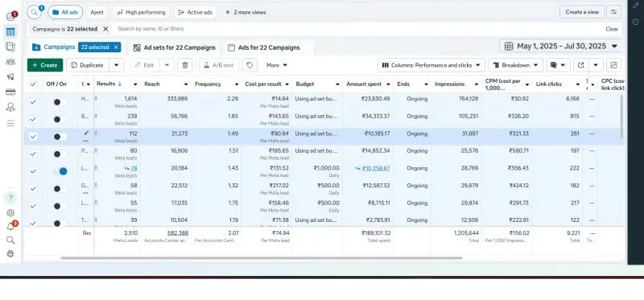Open the settings gear in left sidebar
Image resolution: width=644 pixels, height=300 pixels.
click(x=10, y=213)
